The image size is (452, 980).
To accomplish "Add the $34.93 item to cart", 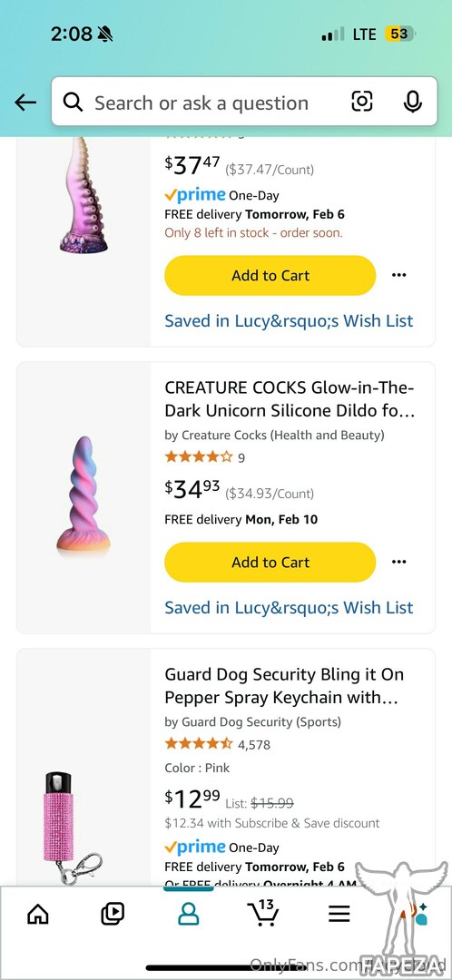I will point(270,563).
